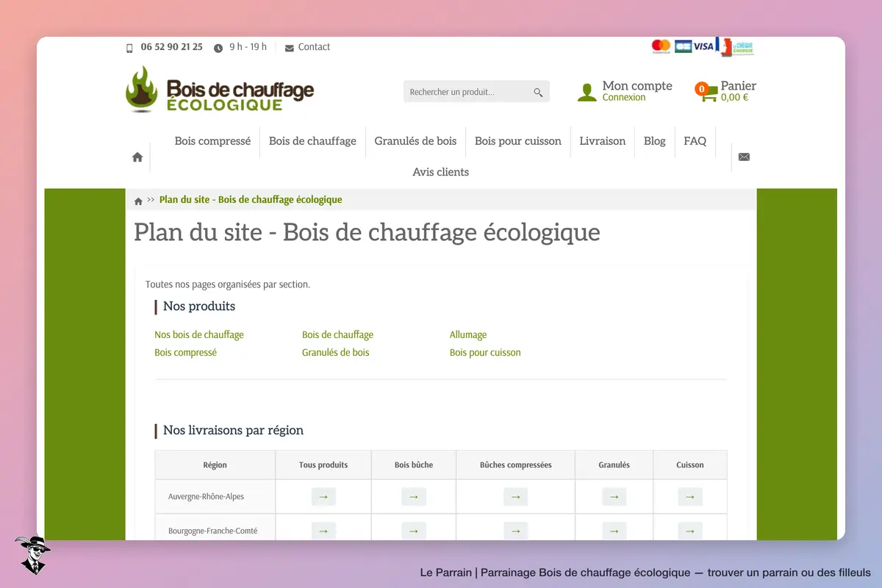The height and width of the screenshot is (588, 882).
Task: Click Bois de chauffage sitemap link
Action: (337, 335)
